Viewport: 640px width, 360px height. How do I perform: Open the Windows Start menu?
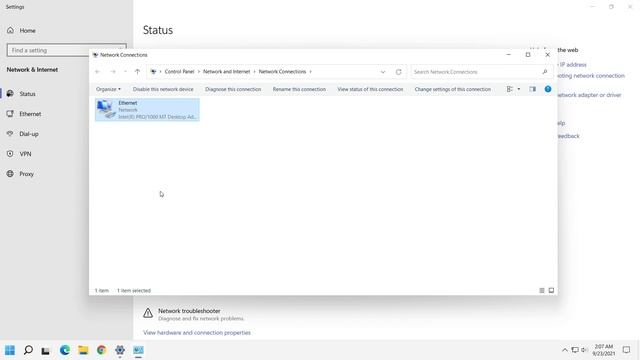[10, 350]
